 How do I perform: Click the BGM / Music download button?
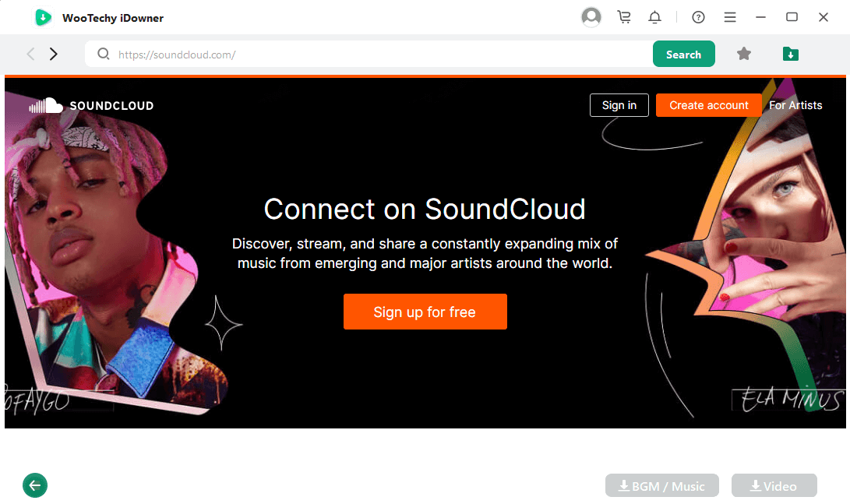click(662, 485)
